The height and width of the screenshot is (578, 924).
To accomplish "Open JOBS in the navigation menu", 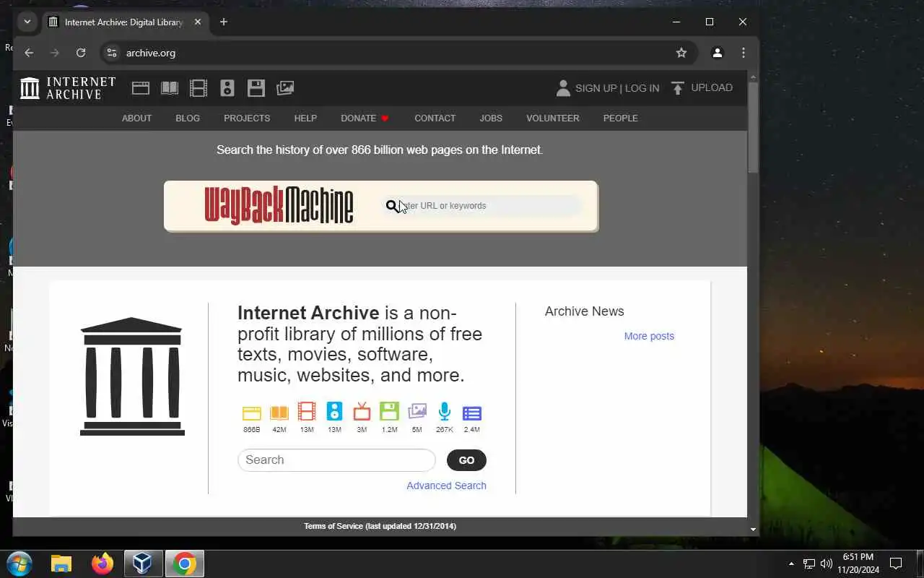I will coord(491,118).
